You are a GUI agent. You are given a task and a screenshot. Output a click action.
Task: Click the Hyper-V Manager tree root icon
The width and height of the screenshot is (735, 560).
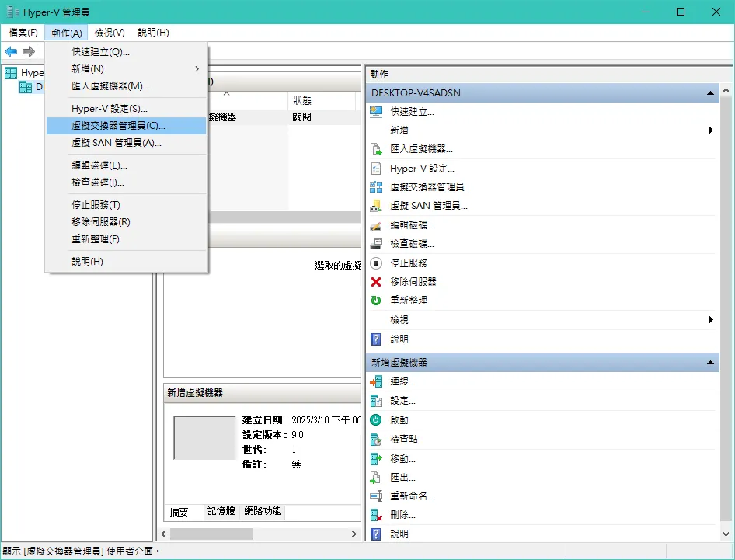pyautogui.click(x=11, y=73)
